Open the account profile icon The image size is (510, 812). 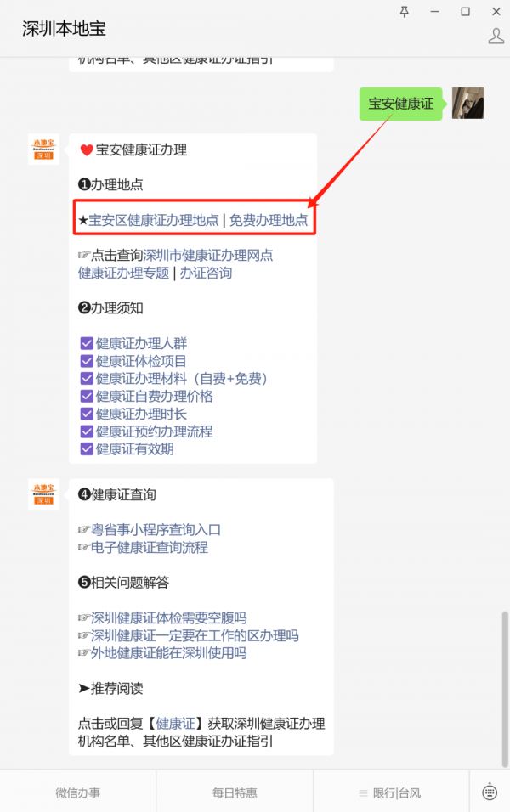496,37
